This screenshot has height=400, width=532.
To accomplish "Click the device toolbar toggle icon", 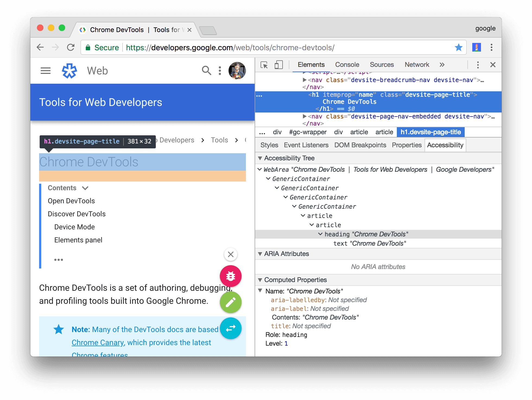I will coord(277,65).
